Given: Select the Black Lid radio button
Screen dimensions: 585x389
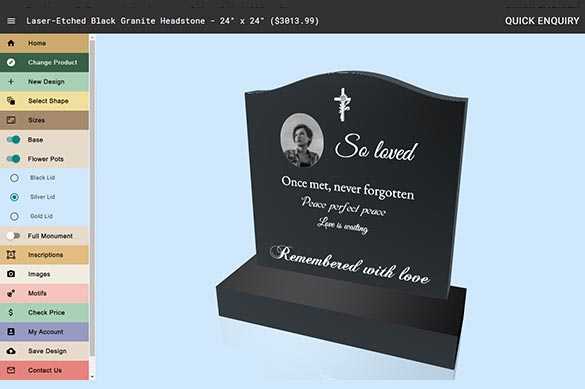Looking at the screenshot, I should coord(14,178).
